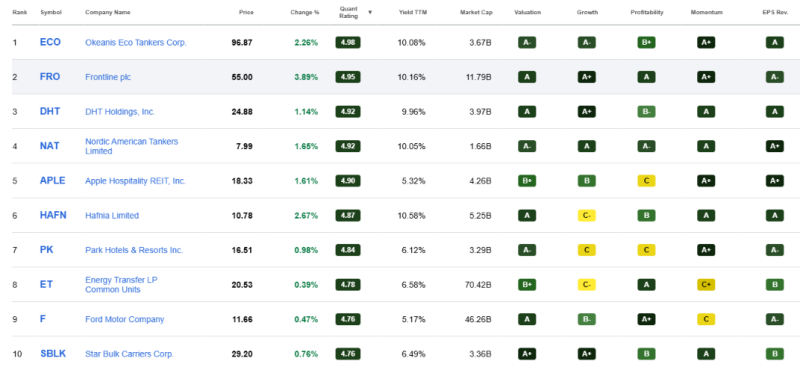This screenshot has height=367, width=800.
Task: Select ET's C+ Momentum grade badge
Action: click(x=706, y=285)
